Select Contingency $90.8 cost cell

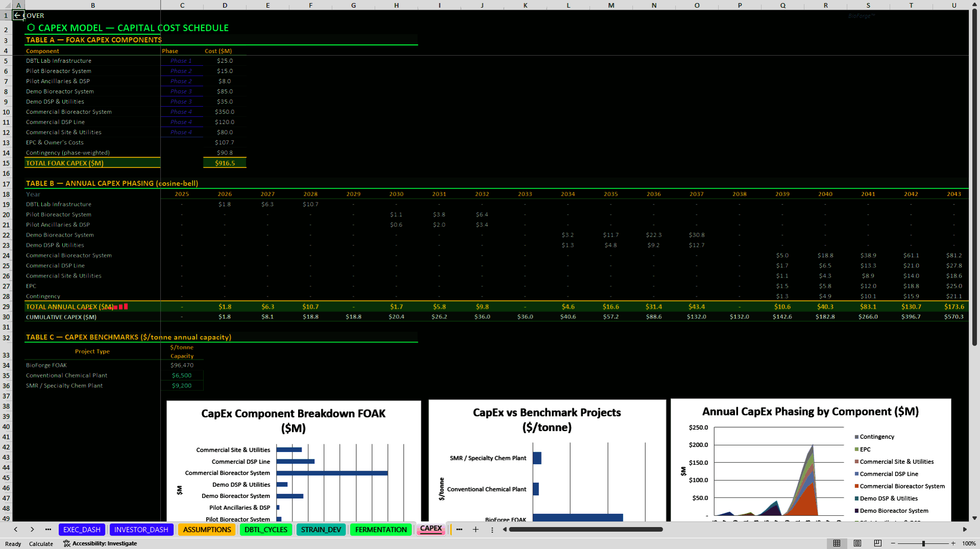225,153
